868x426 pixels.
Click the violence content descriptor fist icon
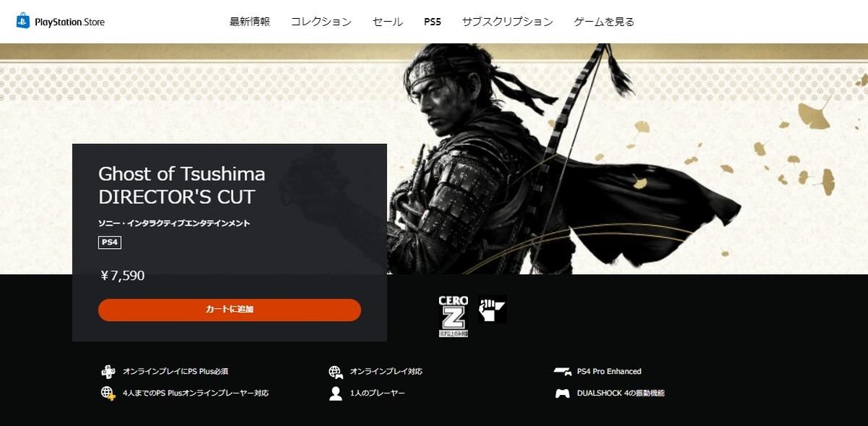[x=492, y=309]
